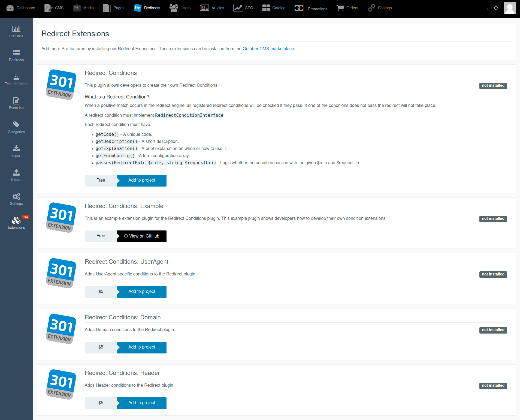Open Export upload icon in sidebar
520x420 pixels.
pyautogui.click(x=16, y=172)
